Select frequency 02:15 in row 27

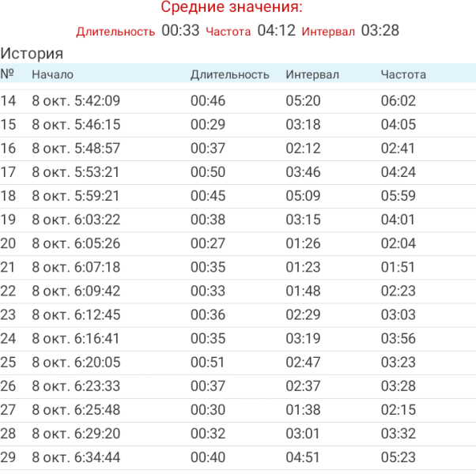pyautogui.click(x=399, y=410)
